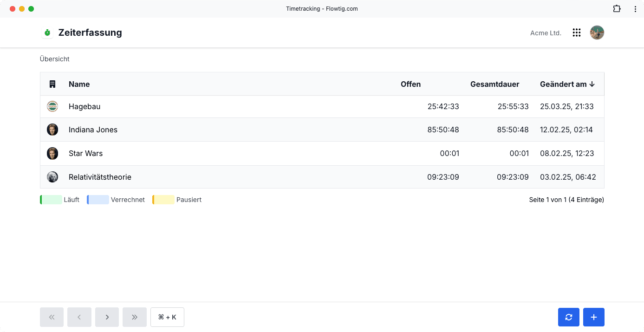This screenshot has height=332, width=644.
Task: Refresh the list with the reload button
Action: tap(569, 317)
